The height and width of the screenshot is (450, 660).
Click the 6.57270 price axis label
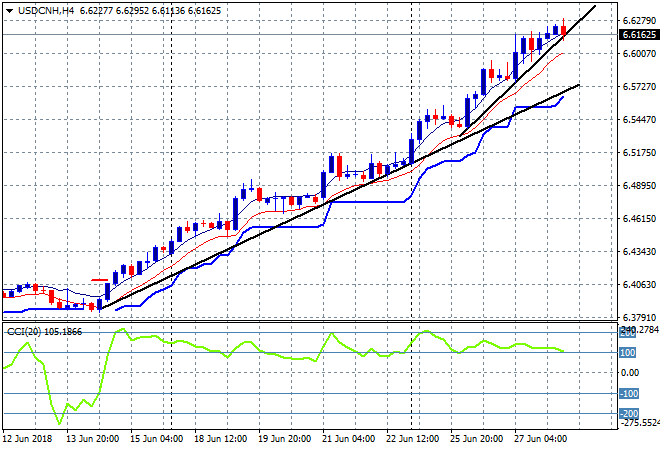[637, 87]
